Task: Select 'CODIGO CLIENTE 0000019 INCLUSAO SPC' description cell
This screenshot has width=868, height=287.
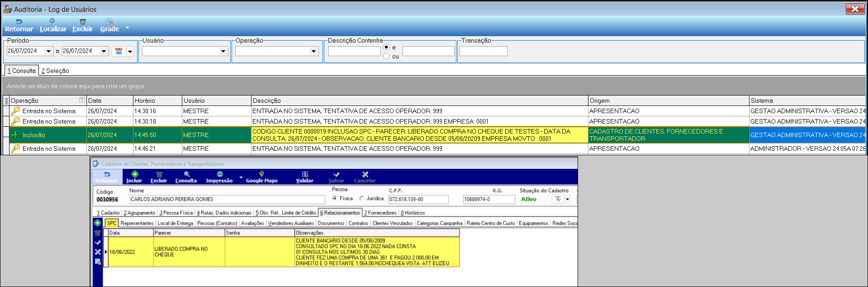Action: pos(420,135)
